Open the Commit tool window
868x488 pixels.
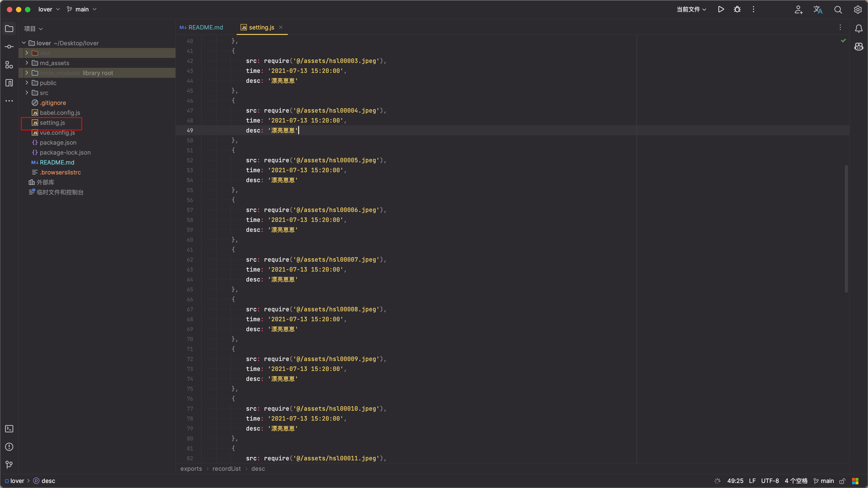(9, 47)
